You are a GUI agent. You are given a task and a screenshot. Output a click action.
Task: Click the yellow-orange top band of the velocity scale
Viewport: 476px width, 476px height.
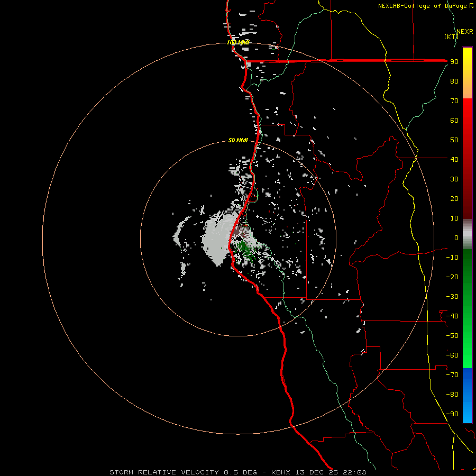click(467, 73)
